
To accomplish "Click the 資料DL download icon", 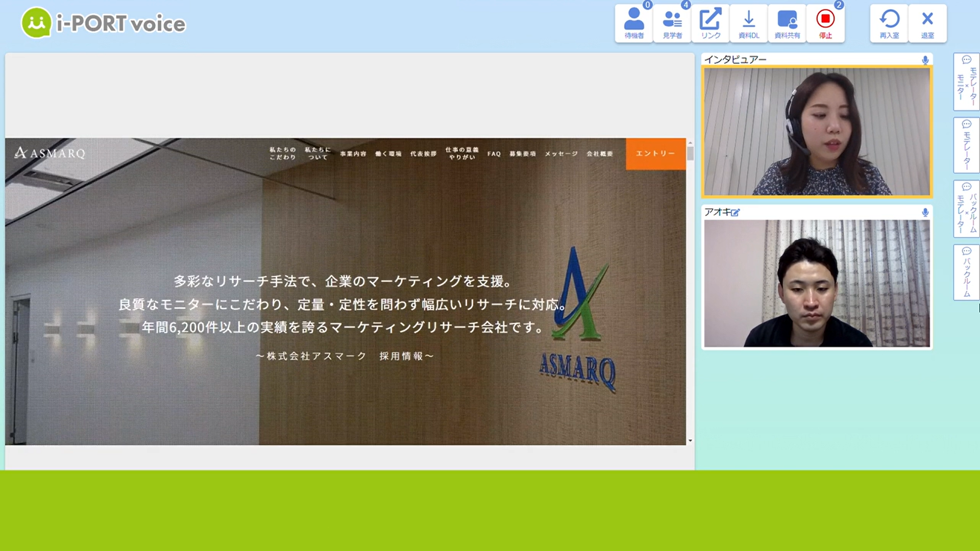I will click(x=749, y=23).
